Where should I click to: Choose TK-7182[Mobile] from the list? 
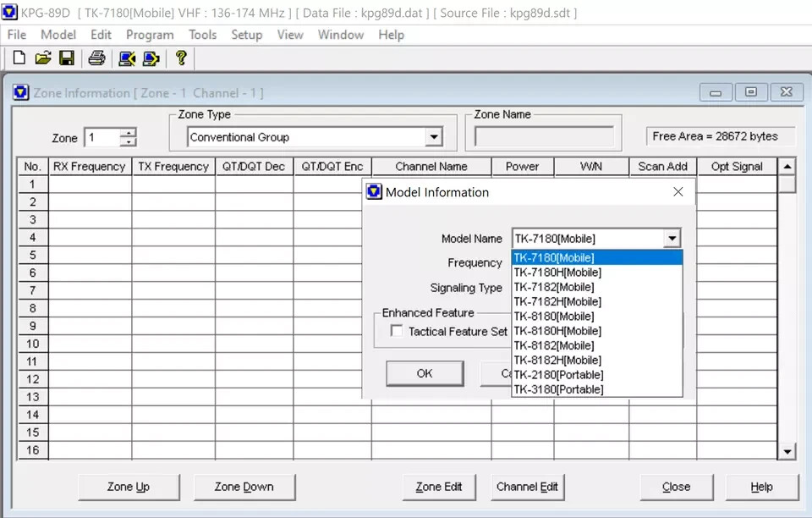coord(597,286)
